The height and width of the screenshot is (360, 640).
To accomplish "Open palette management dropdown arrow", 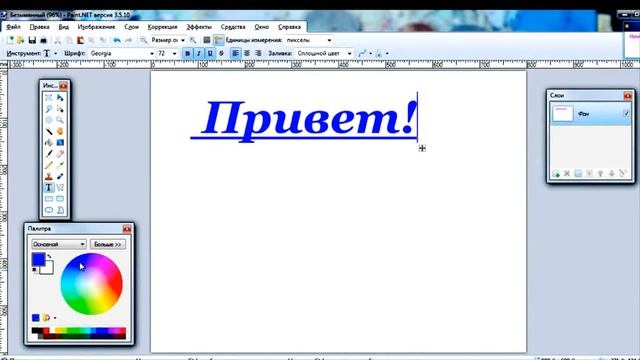I will tap(55, 318).
